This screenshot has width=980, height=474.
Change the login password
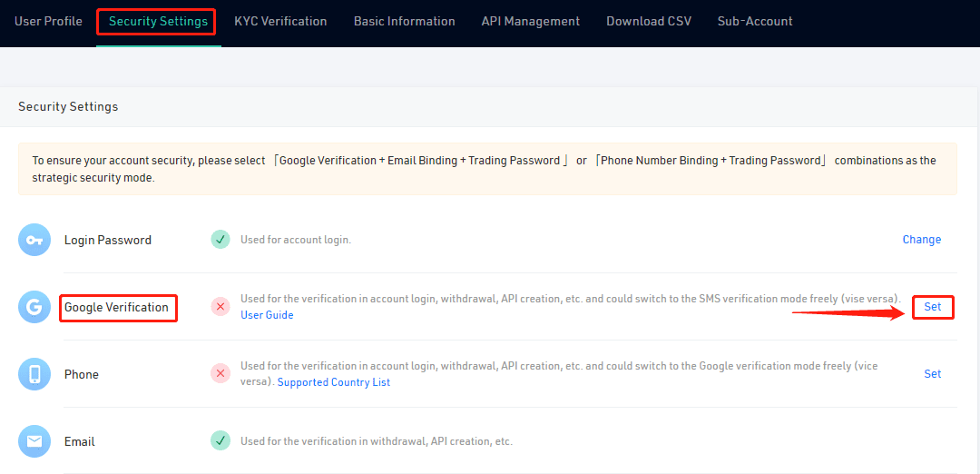[922, 240]
